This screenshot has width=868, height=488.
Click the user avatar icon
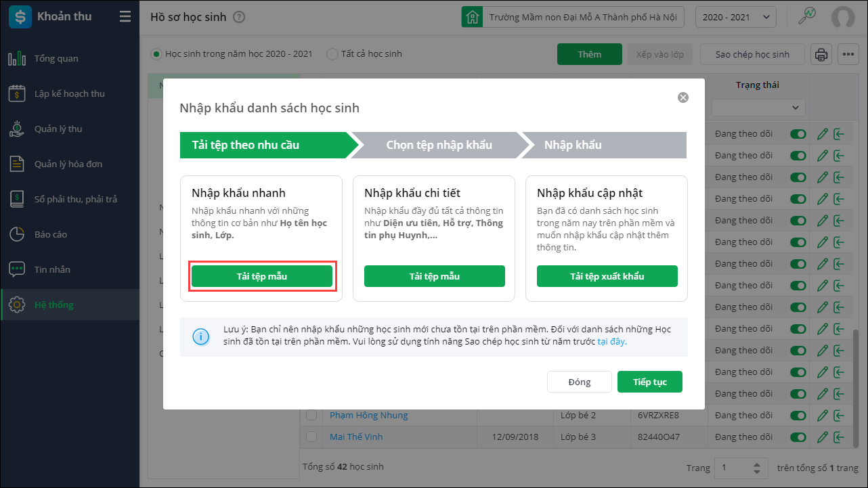tap(843, 17)
